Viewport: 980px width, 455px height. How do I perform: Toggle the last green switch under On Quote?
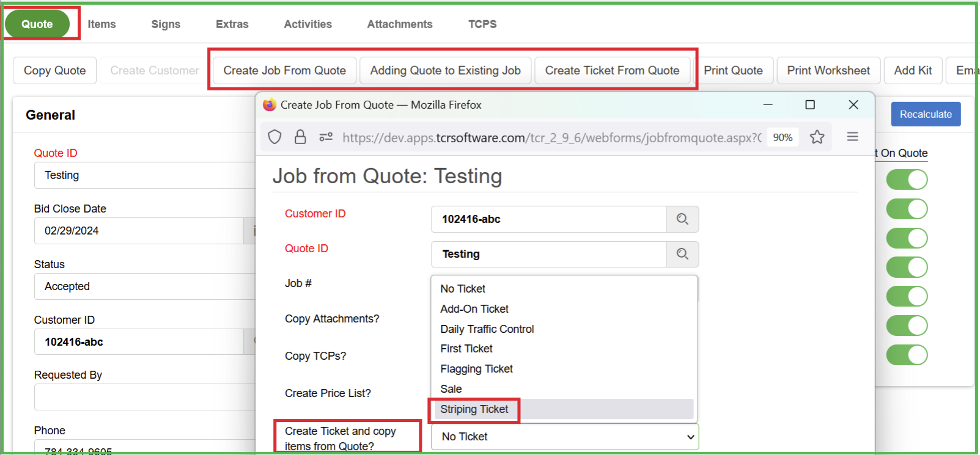[x=907, y=355]
